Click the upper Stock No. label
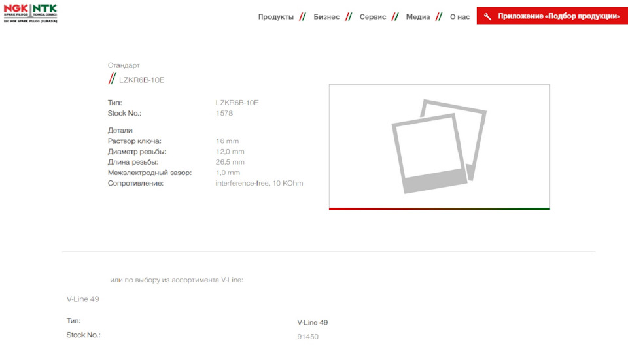 [124, 113]
